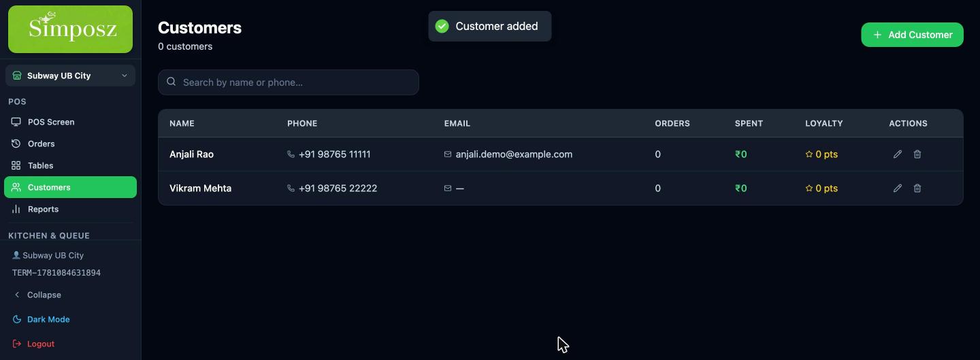Viewport: 980px width, 360px height.
Task: Click the SPENT column header
Action: (749, 123)
